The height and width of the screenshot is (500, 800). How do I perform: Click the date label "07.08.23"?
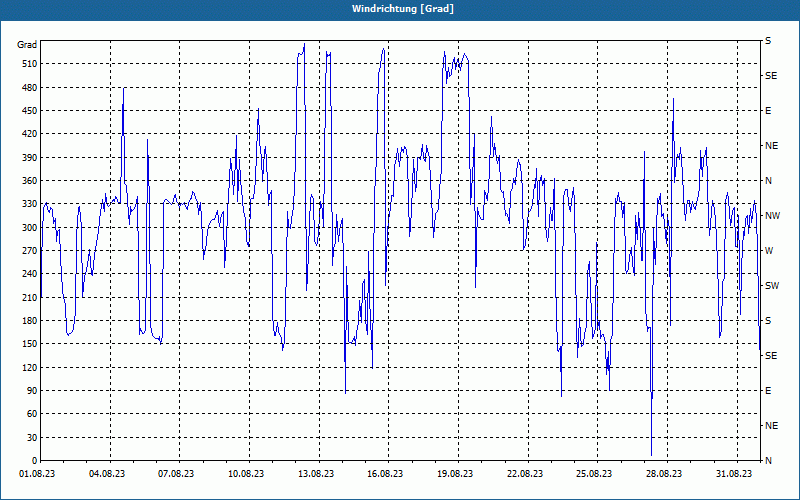pyautogui.click(x=177, y=474)
